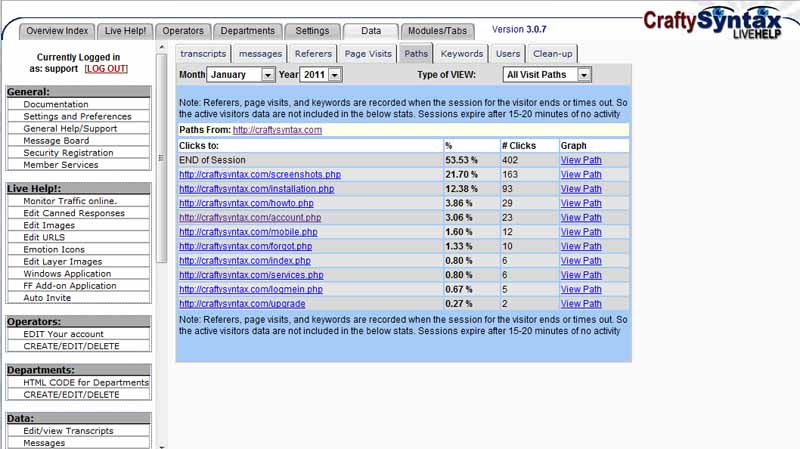Open the Settings top tab

point(312,31)
